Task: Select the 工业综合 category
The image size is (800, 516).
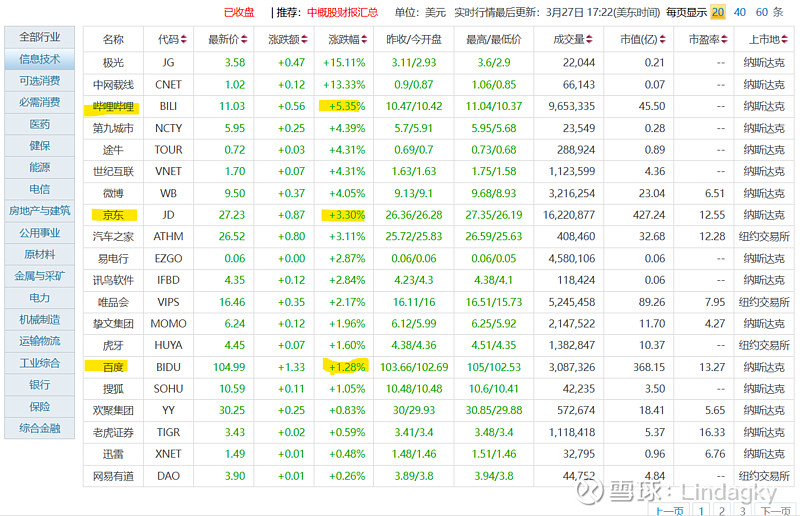Action: tap(40, 363)
